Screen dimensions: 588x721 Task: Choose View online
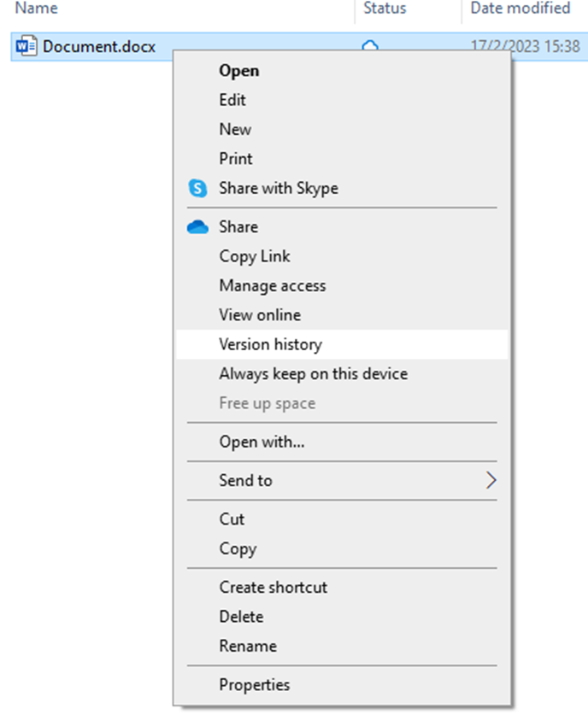260,314
